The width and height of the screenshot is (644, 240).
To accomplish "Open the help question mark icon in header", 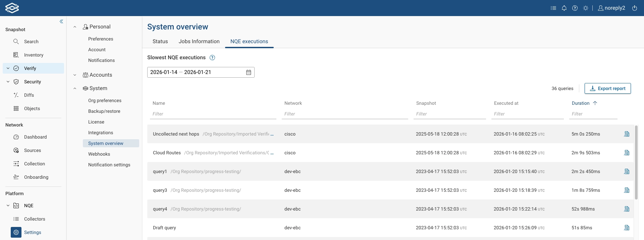I will pyautogui.click(x=575, y=8).
